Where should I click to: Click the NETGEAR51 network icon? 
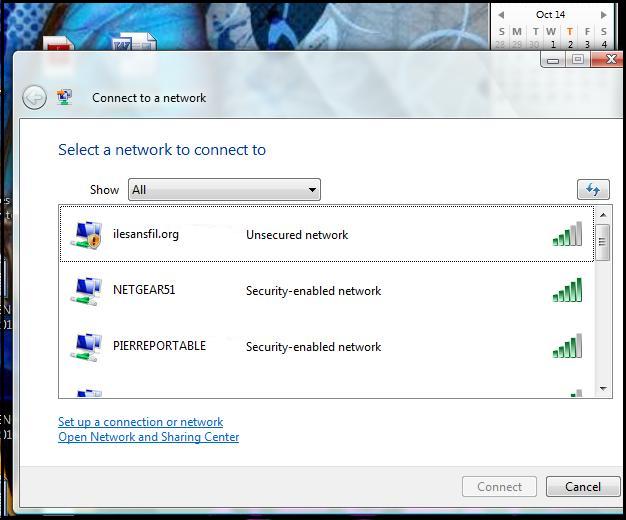pyautogui.click(x=86, y=291)
